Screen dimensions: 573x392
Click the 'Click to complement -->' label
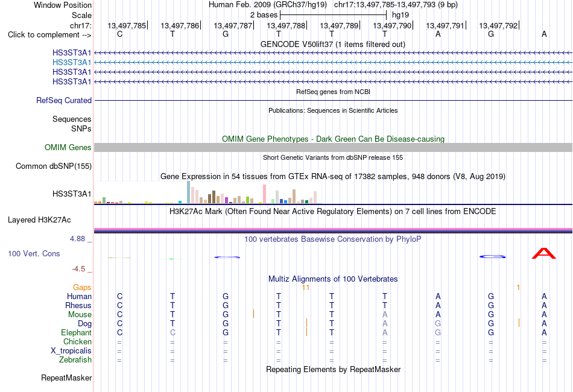49,35
